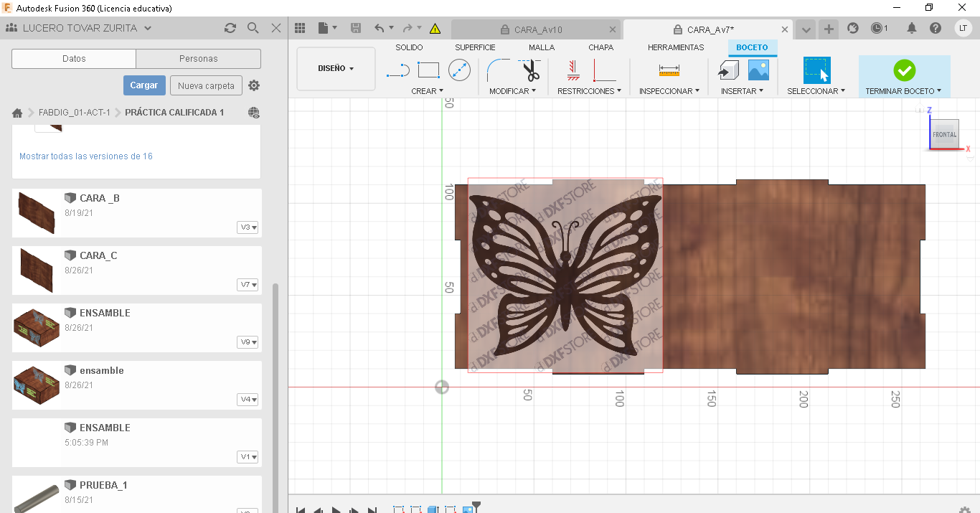The height and width of the screenshot is (513, 980).
Task: Click the home breadcrumb icon
Action: click(17, 113)
